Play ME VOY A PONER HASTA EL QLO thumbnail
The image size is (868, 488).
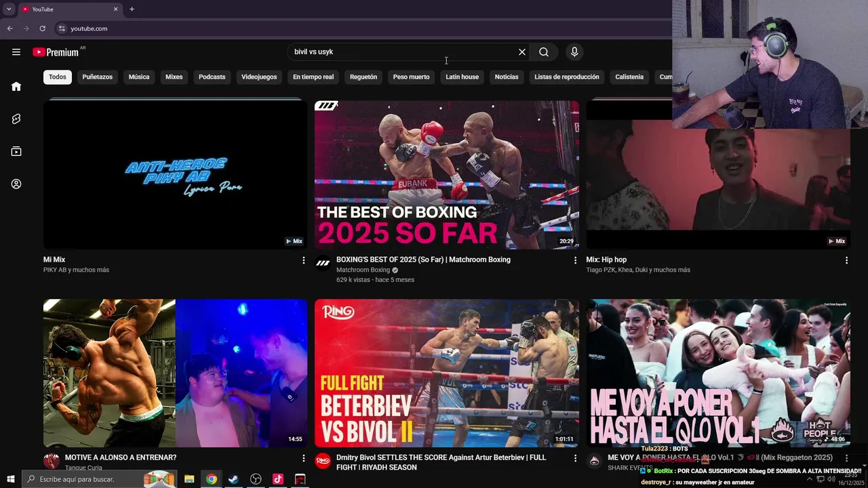(x=718, y=373)
